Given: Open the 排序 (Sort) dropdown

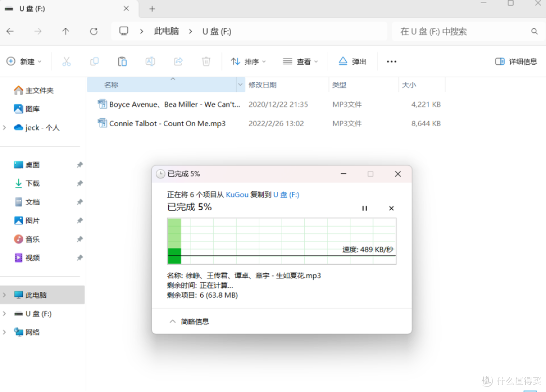Looking at the screenshot, I should point(248,62).
